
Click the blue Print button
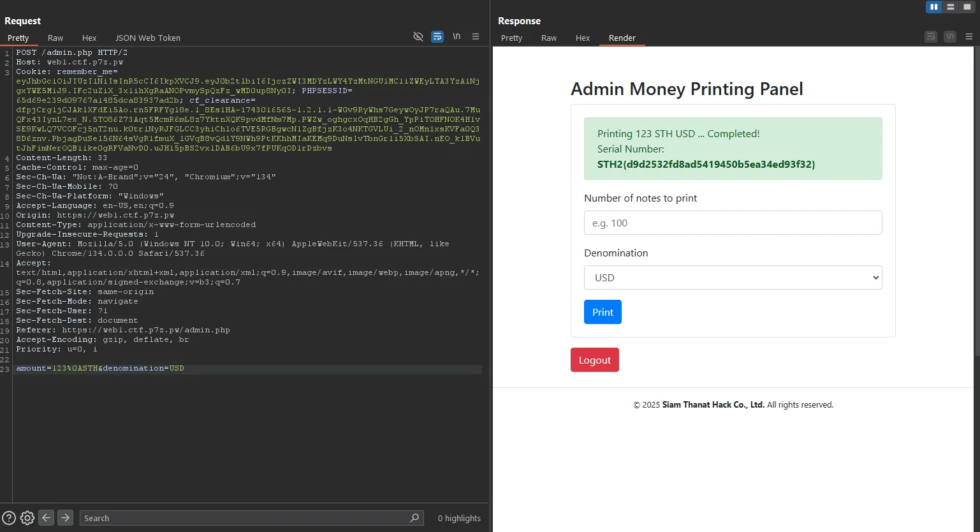coord(603,312)
